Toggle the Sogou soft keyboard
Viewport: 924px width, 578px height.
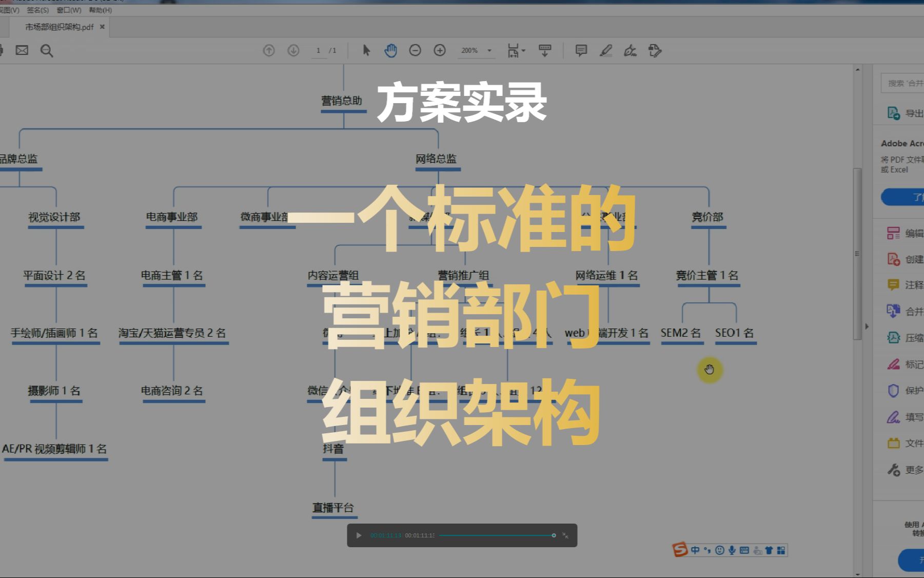pyautogui.click(x=744, y=550)
